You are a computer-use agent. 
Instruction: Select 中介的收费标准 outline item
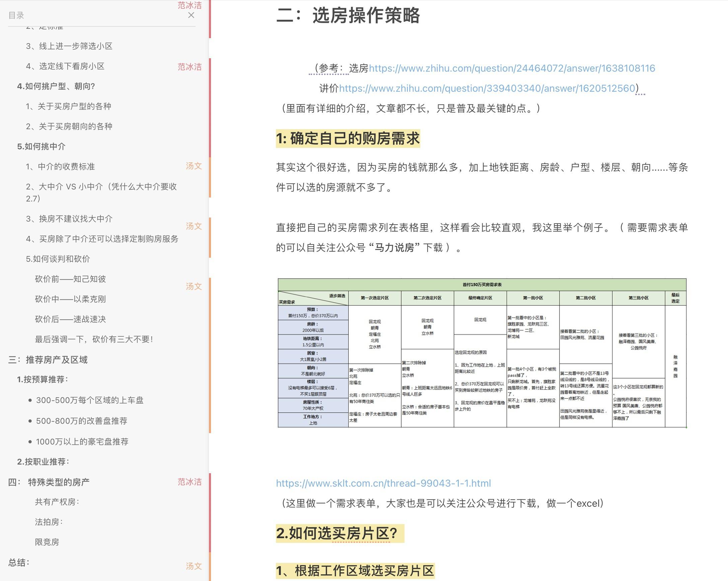point(60,167)
